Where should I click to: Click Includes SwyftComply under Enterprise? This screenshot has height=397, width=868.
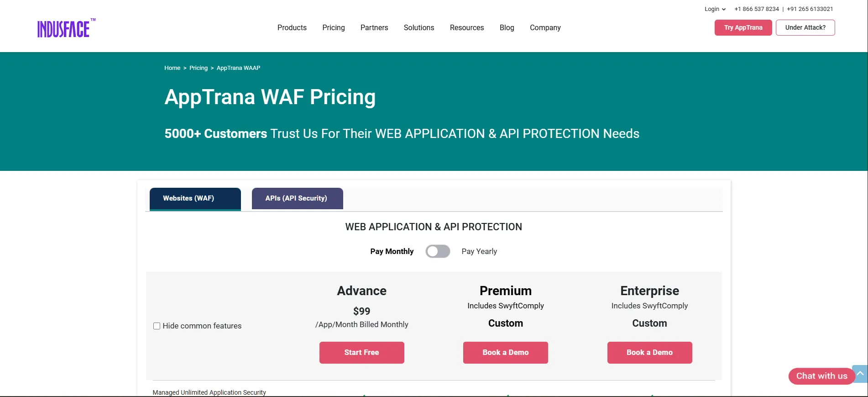point(650,306)
